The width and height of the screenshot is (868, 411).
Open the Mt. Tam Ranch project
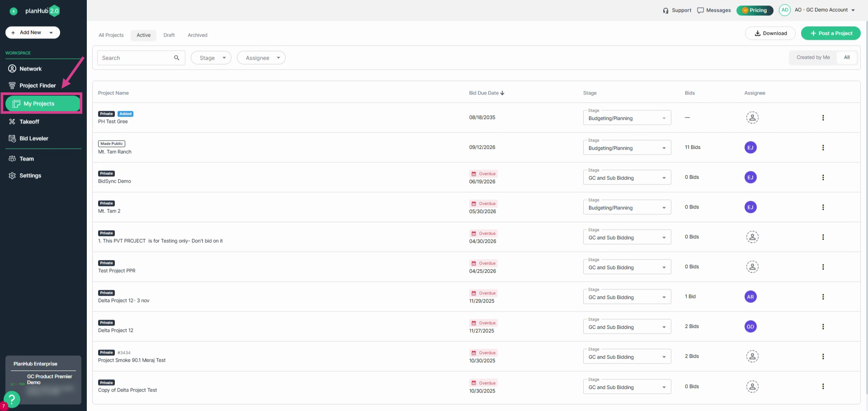115,152
